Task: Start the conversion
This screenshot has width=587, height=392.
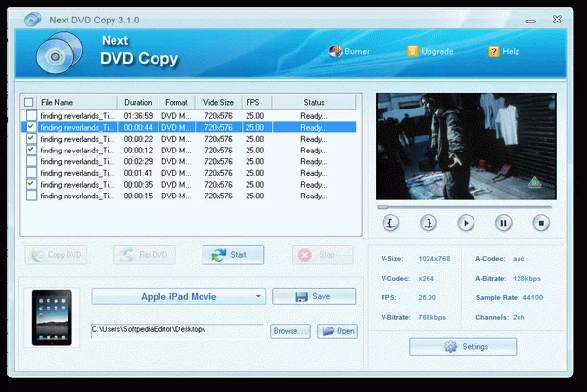Action: tap(233, 255)
